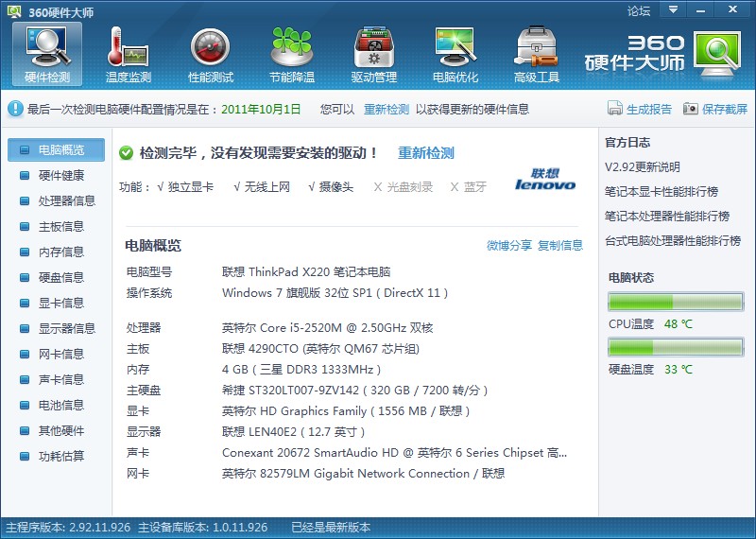Click the blue exclamation info icon
The height and width of the screenshot is (539, 756).
pos(15,109)
